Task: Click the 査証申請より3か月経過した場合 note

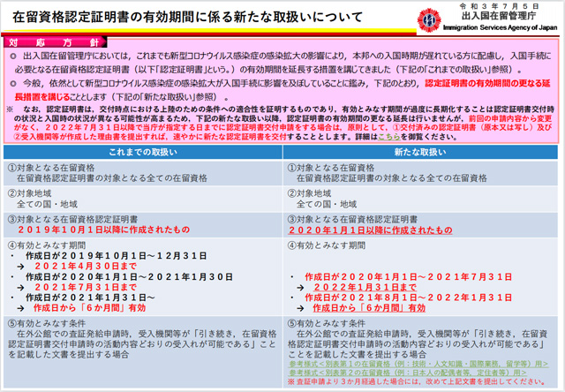Action: pos(418,381)
